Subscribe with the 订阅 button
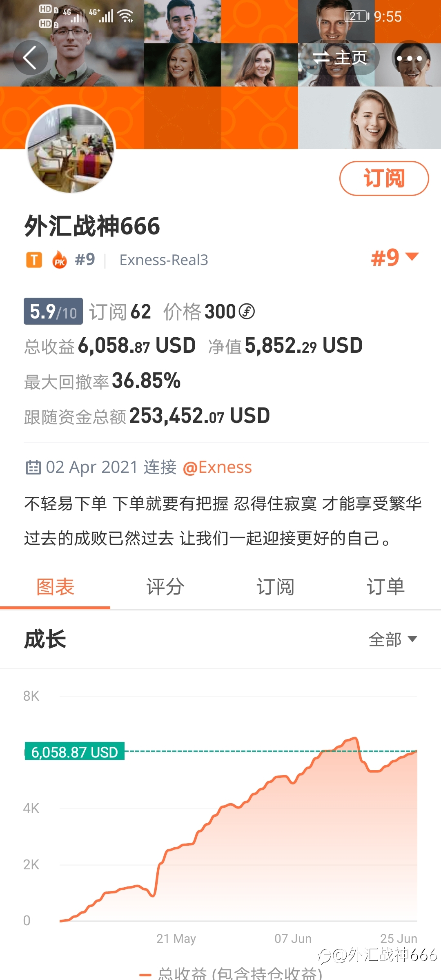Viewport: 441px width, 980px height. point(384,178)
